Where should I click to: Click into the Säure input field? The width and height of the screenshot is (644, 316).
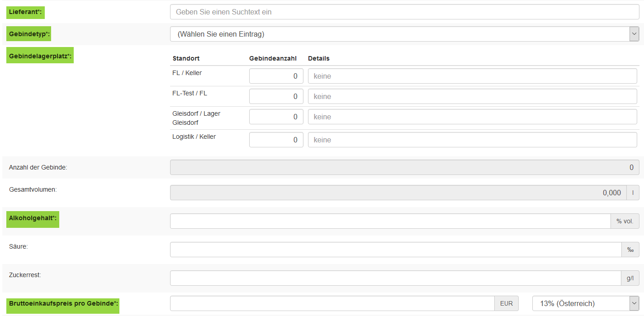click(396, 250)
